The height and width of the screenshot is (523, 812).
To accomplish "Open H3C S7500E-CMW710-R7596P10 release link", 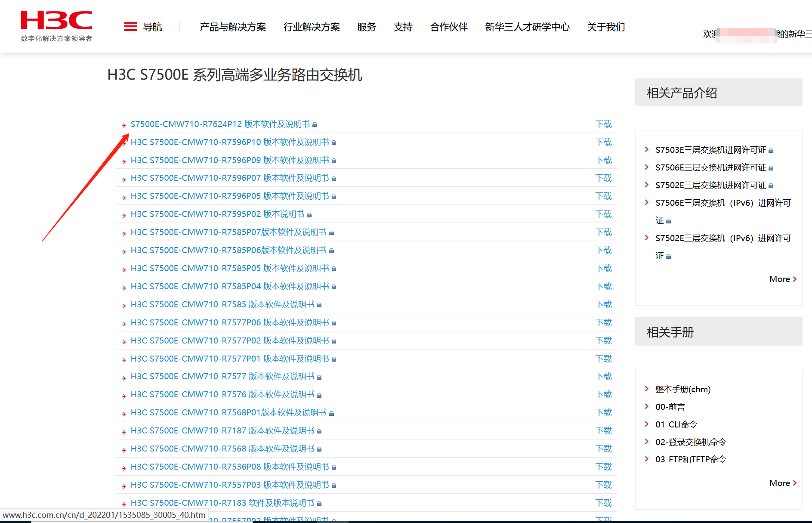I will [x=230, y=142].
